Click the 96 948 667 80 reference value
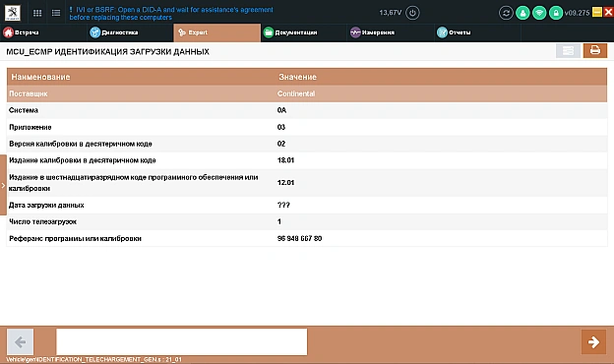Viewport: 614px width, 364px height. (x=299, y=239)
